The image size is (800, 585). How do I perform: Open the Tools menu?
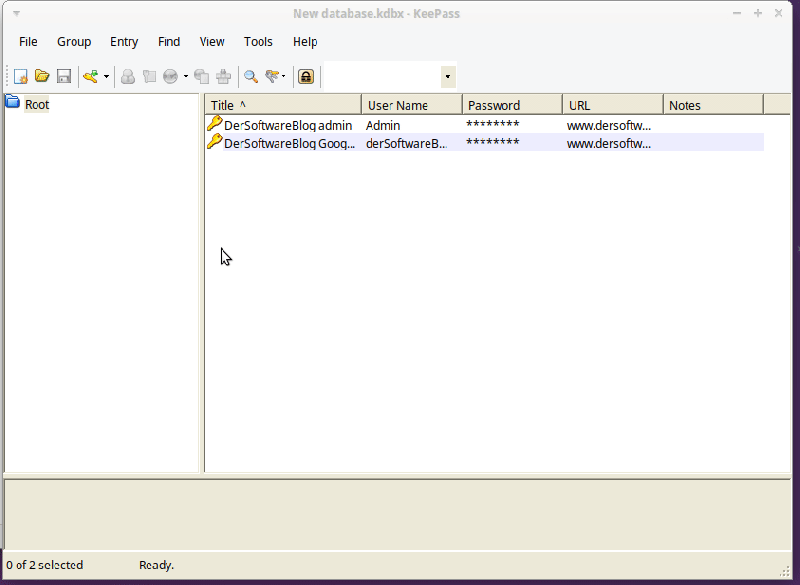click(x=258, y=41)
